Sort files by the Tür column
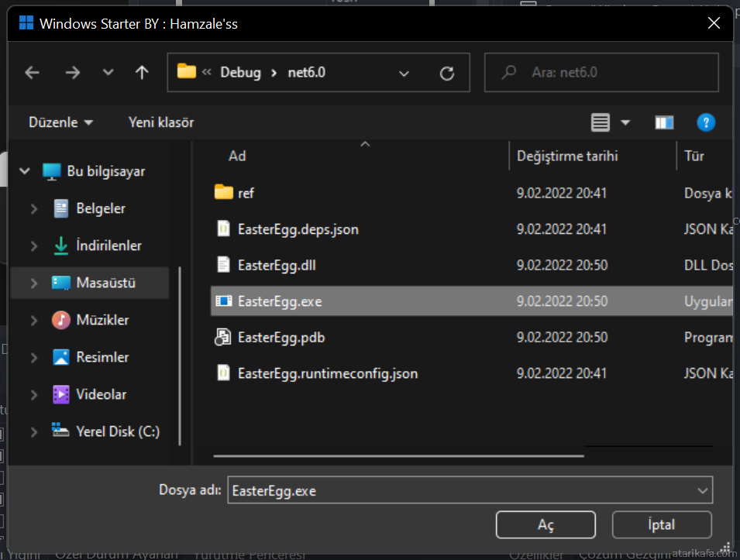This screenshot has width=740, height=560. click(694, 156)
